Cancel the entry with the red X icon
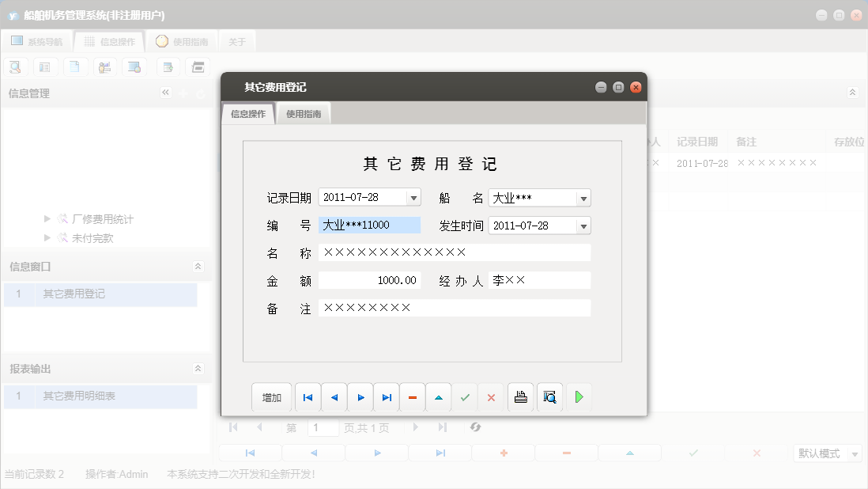This screenshot has width=868, height=489. tap(491, 396)
